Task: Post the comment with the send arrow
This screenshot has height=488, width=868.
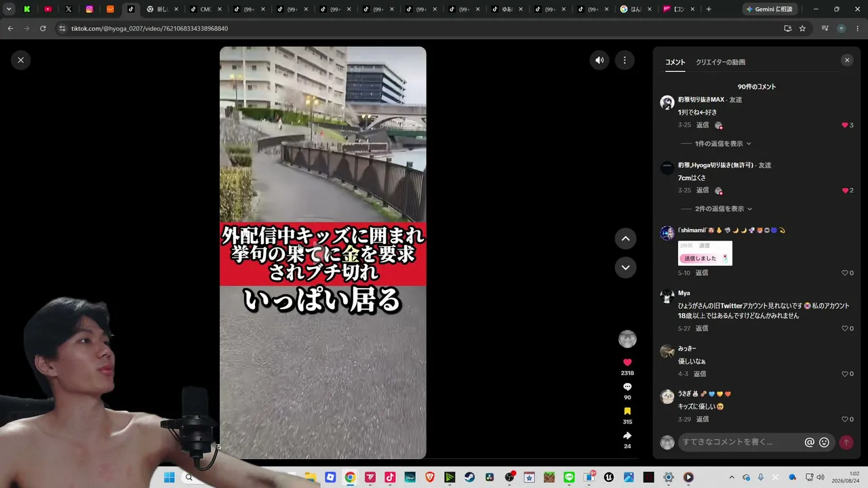Action: tap(846, 442)
